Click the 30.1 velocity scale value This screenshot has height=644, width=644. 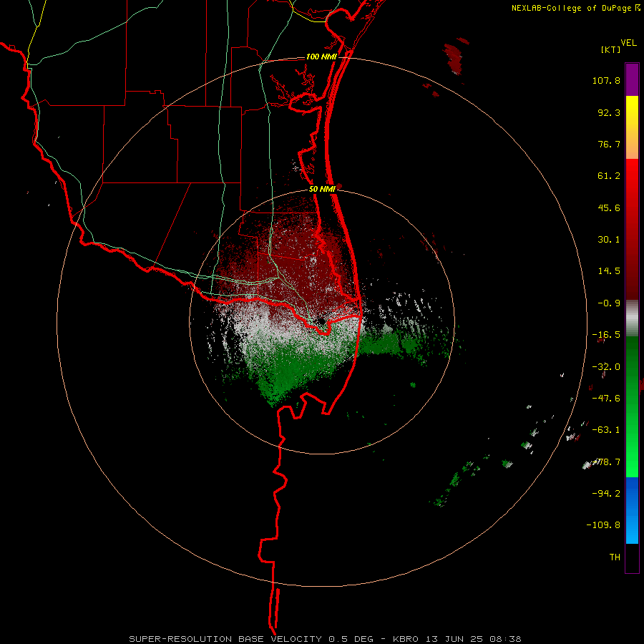coord(609,240)
